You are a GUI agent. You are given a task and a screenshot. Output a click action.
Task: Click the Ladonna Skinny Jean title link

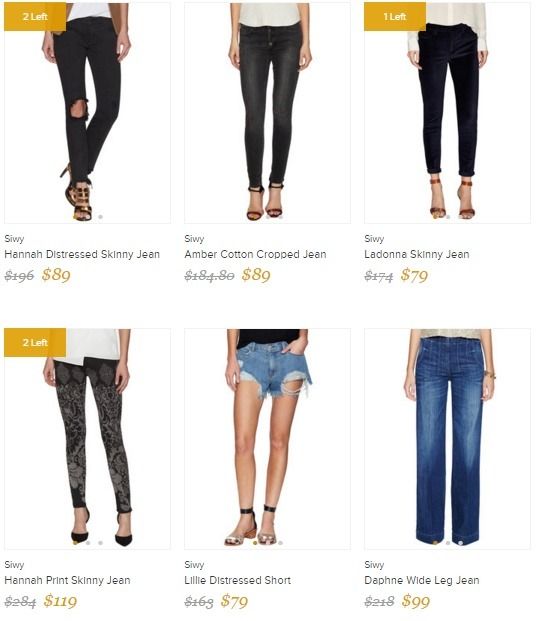click(x=417, y=254)
